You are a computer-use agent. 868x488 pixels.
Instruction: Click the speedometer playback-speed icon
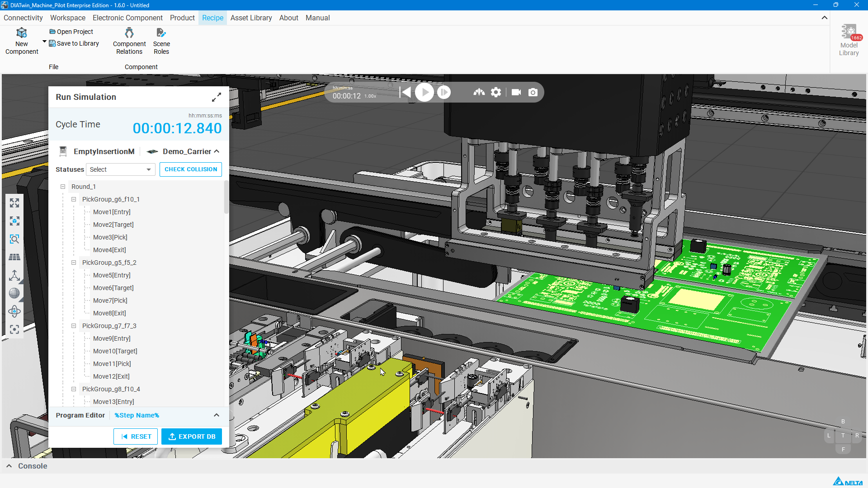(479, 92)
